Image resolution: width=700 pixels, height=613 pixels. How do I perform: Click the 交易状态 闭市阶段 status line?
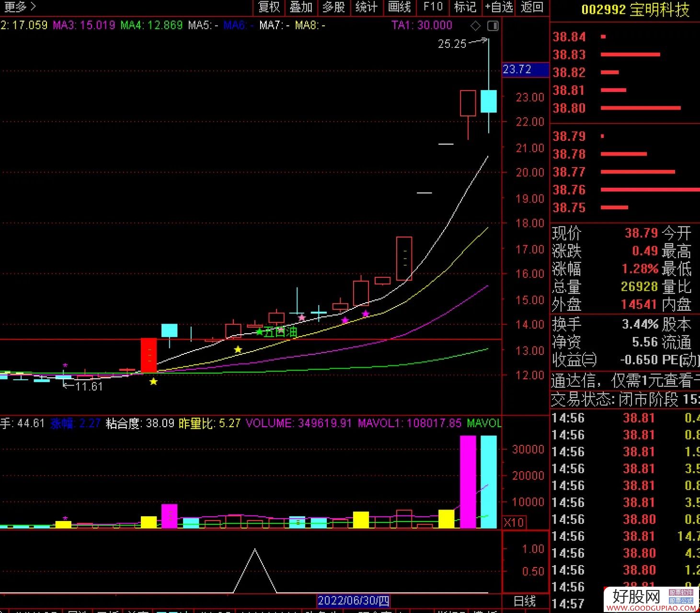coord(625,399)
